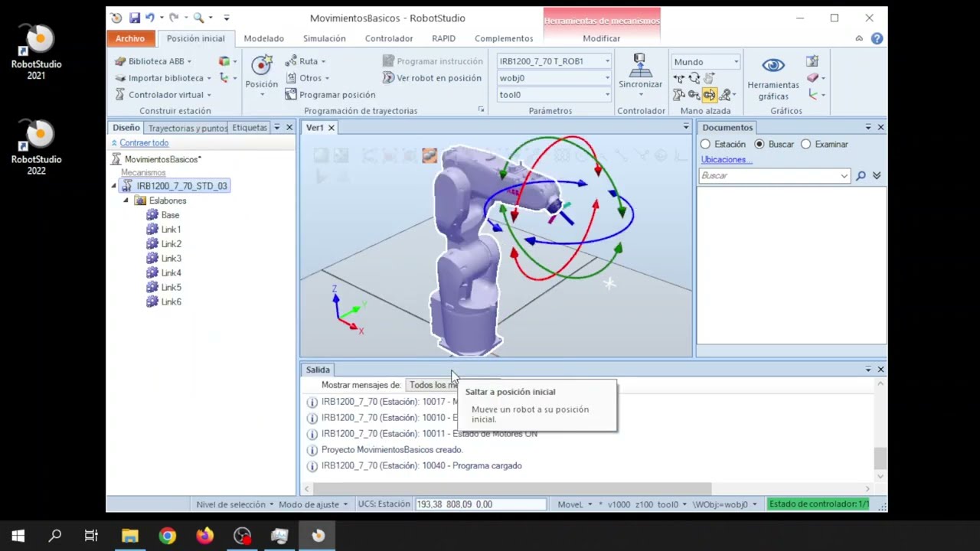Click Ver robot en posición
This screenshot has width=980, height=551.
coord(433,78)
